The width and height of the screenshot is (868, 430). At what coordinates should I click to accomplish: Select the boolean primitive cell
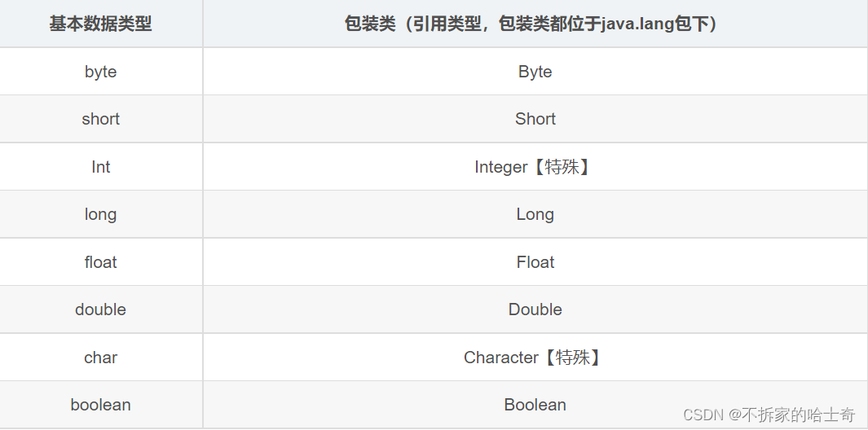[100, 405]
